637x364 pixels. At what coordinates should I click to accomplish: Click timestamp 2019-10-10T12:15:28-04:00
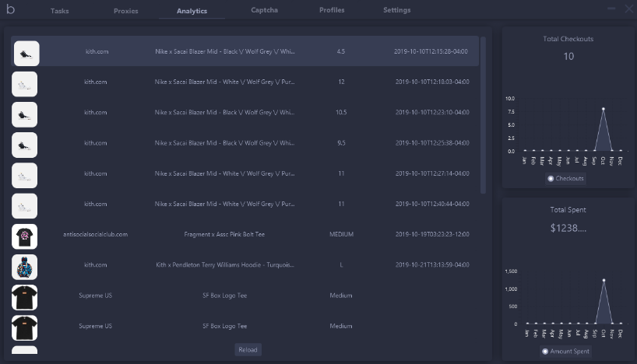click(431, 51)
